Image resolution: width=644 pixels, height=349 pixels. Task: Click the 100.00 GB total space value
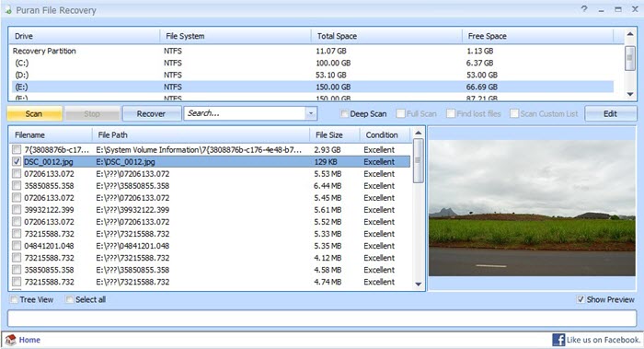tap(333, 63)
